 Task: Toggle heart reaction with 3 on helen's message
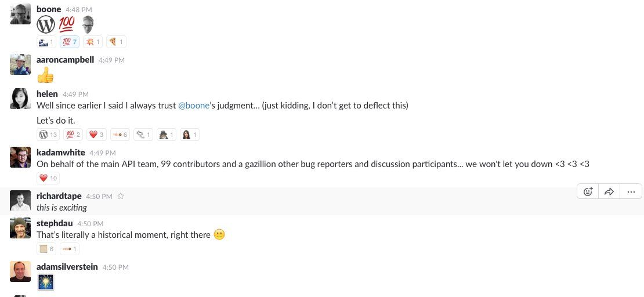(96, 135)
